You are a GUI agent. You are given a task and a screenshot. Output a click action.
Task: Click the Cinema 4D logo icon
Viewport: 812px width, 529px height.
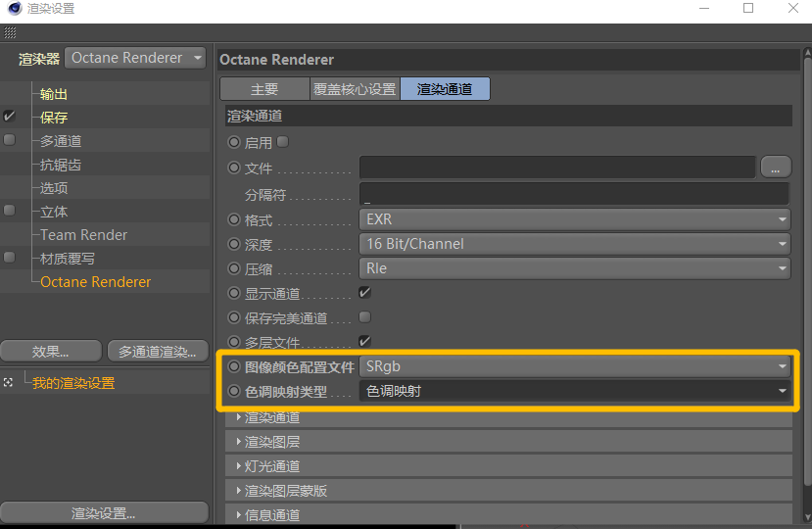click(x=15, y=8)
